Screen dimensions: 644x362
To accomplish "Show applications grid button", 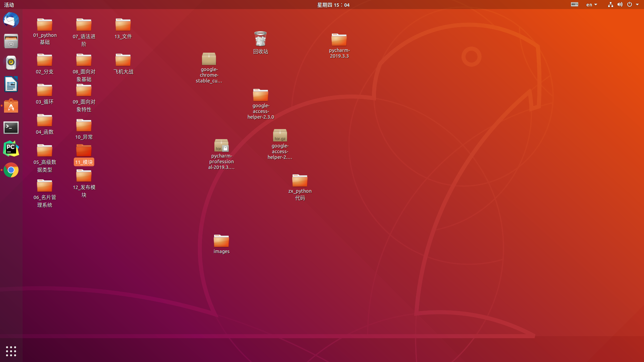I will [11, 351].
